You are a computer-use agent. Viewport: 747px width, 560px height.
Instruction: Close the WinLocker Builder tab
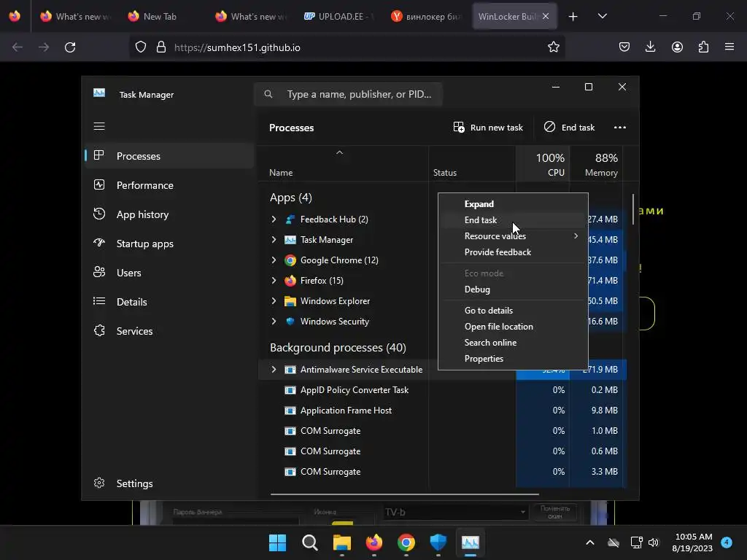click(x=546, y=16)
